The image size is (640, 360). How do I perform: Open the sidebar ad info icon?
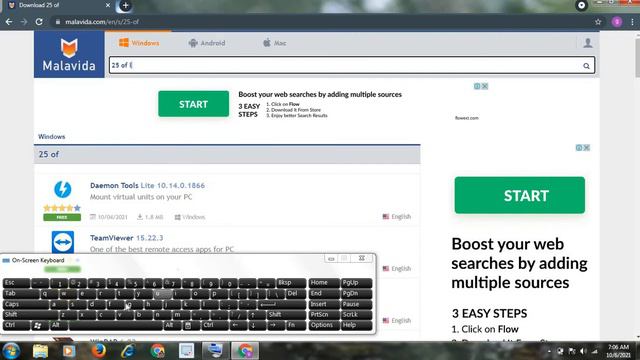tap(579, 148)
